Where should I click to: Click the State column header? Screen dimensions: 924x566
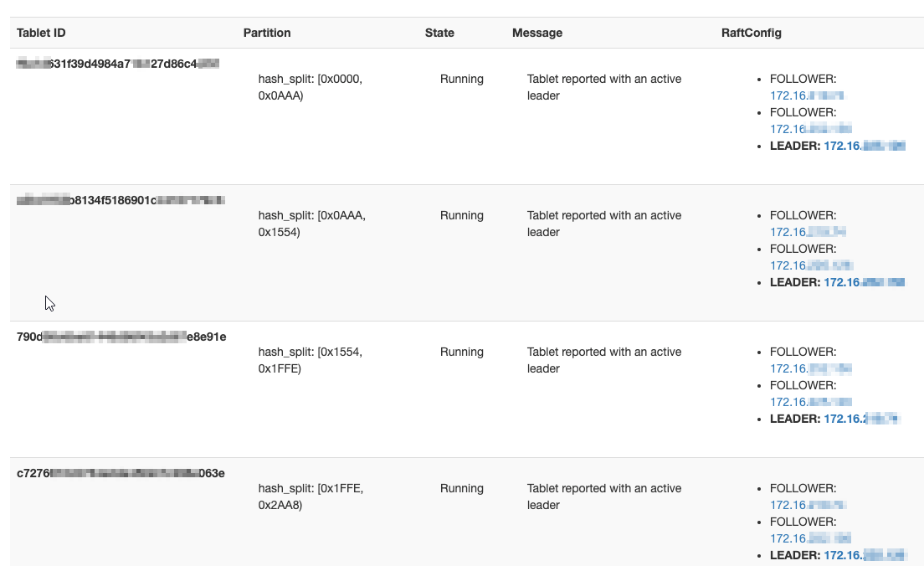pyautogui.click(x=440, y=33)
